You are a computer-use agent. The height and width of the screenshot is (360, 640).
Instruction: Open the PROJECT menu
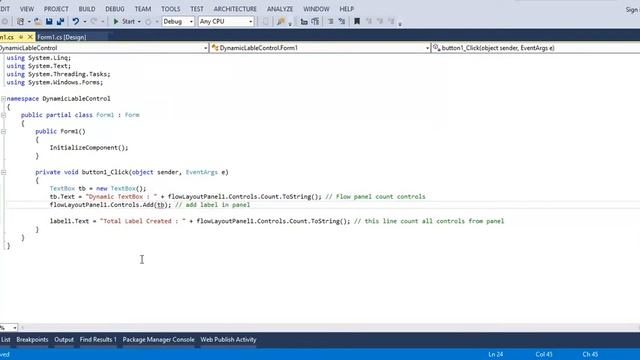tap(56, 9)
